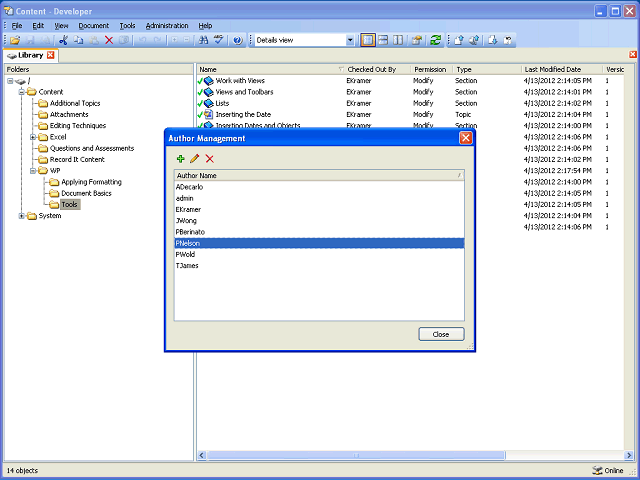
Task: Click the pencil Edit author icon
Action: pos(195,159)
